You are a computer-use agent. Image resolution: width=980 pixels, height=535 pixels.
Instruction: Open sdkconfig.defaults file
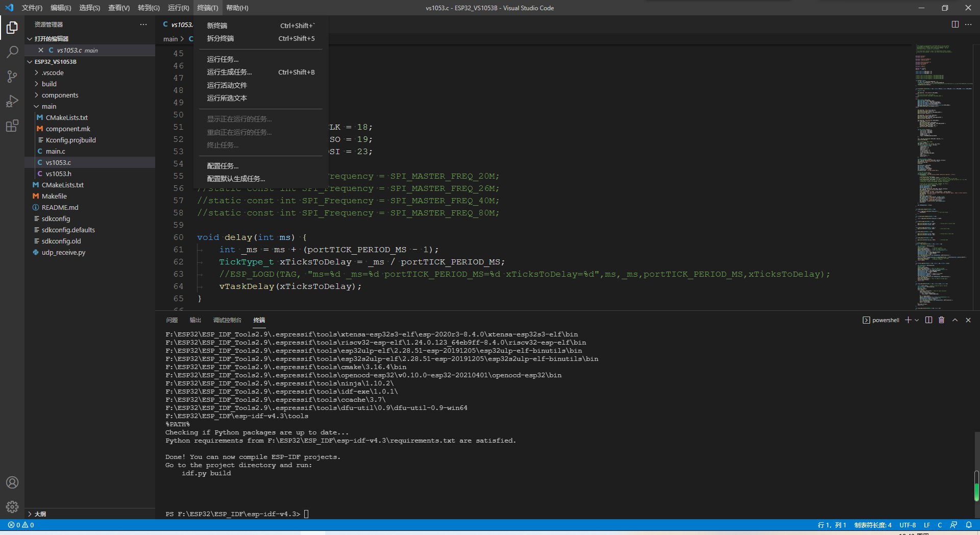(x=90, y=230)
